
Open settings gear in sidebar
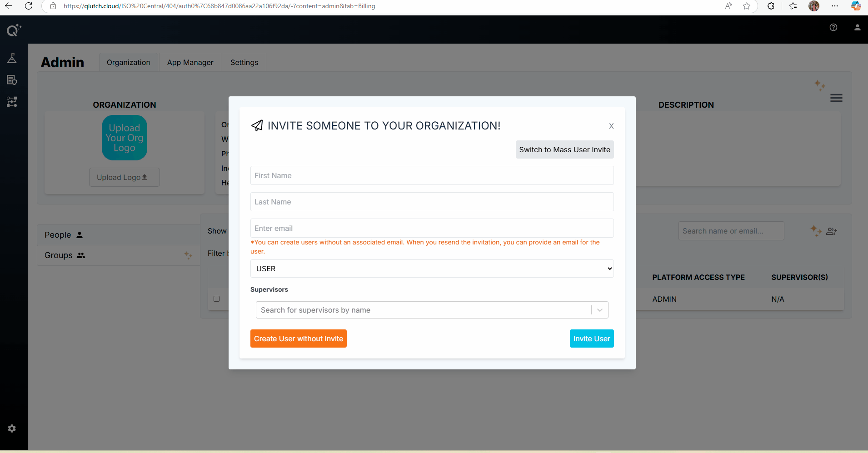(x=12, y=428)
